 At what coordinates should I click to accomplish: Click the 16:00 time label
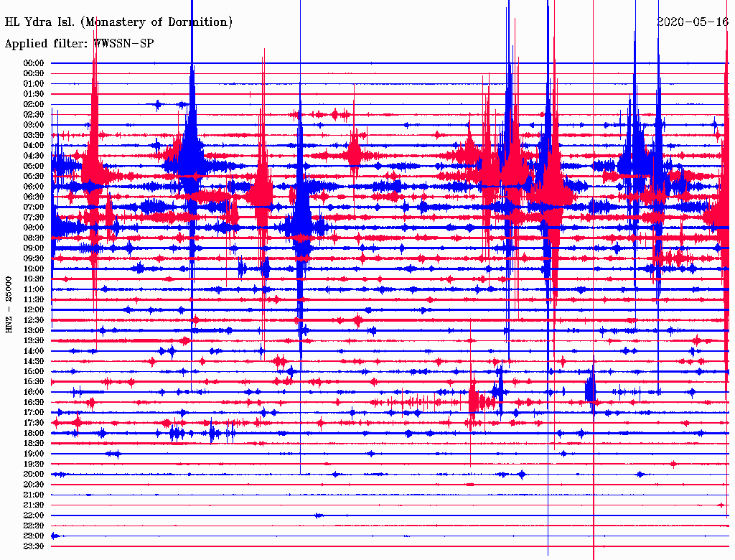pyautogui.click(x=34, y=392)
